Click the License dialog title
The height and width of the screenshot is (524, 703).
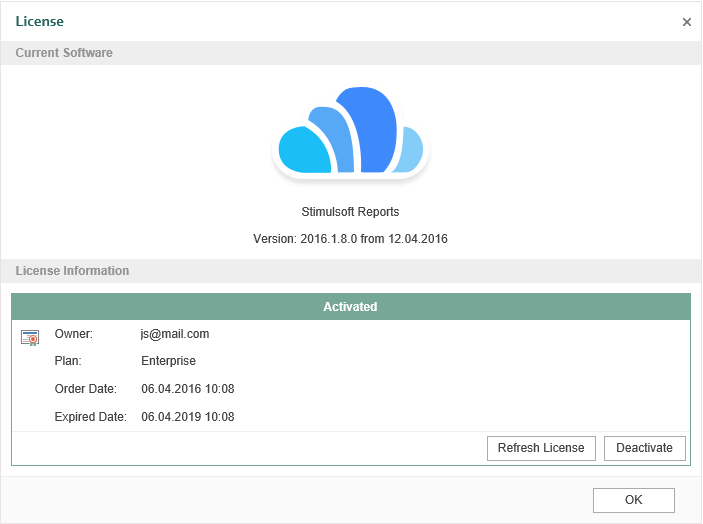[39, 22]
